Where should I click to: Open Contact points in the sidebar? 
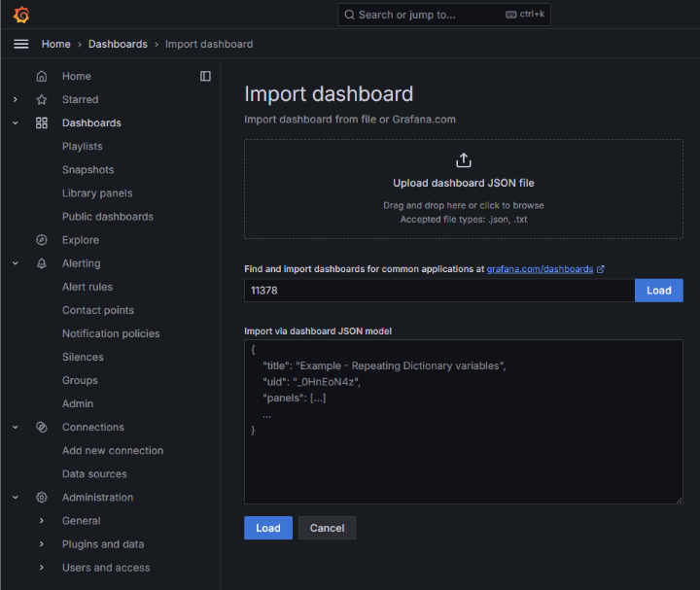(98, 310)
